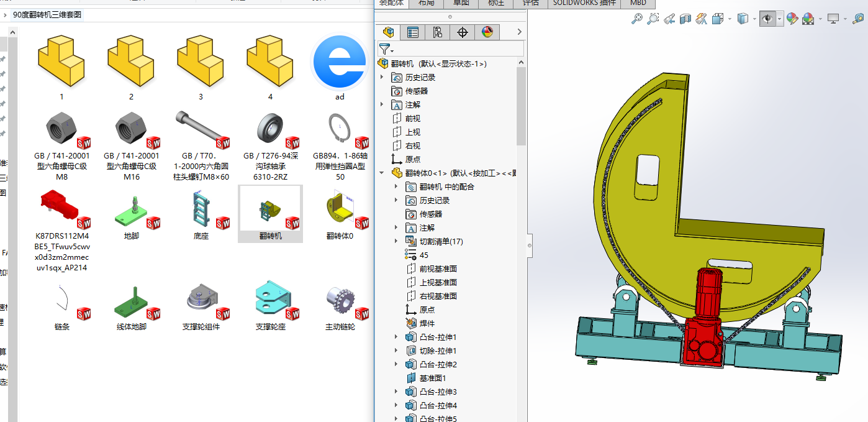The width and height of the screenshot is (868, 422).
Task: Collapse the 翻转体0<1> tree node
Action: click(382, 173)
